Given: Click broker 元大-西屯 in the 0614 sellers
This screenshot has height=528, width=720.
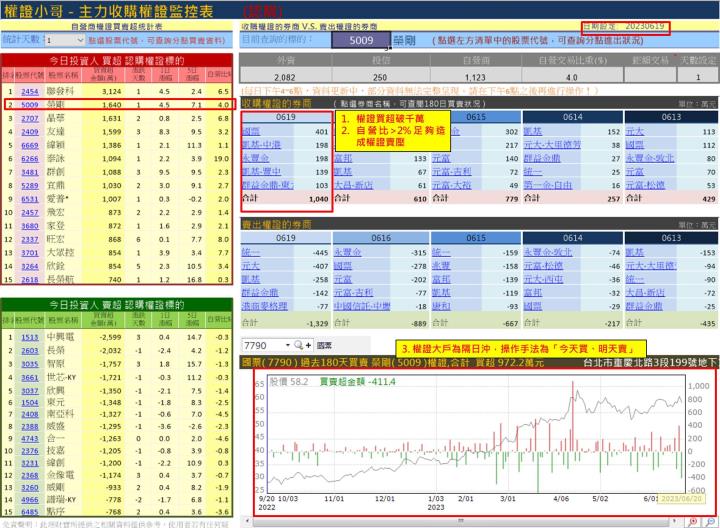Looking at the screenshot, I should click(543, 279).
